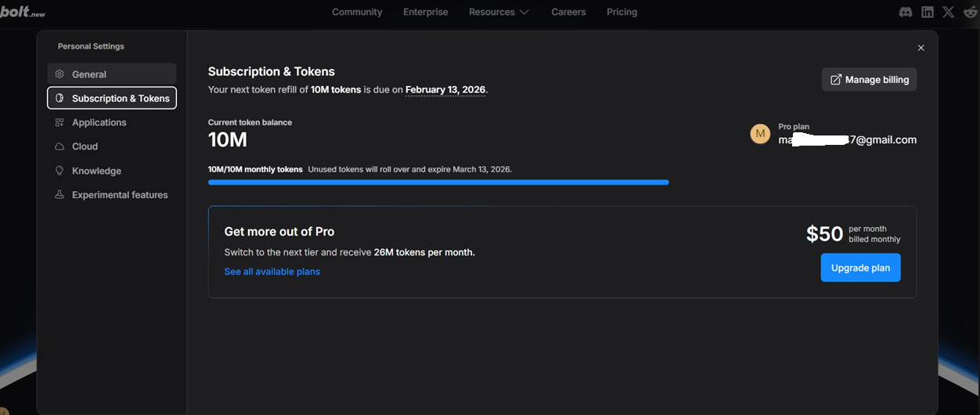Click the M account avatar

click(x=760, y=134)
